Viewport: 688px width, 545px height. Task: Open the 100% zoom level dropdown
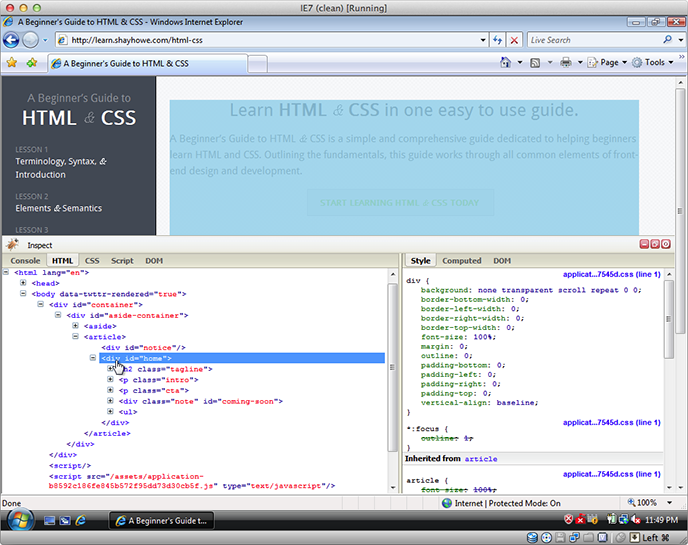pyautogui.click(x=670, y=502)
